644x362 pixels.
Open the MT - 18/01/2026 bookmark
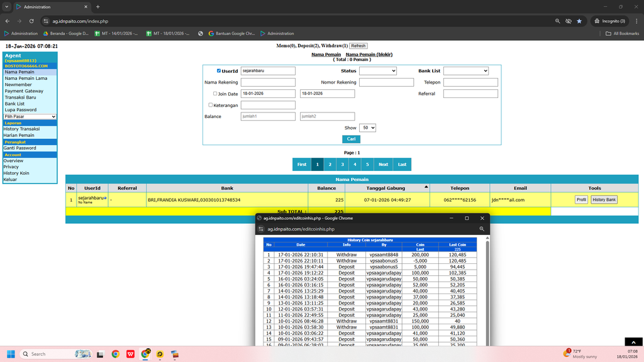pos(168,33)
